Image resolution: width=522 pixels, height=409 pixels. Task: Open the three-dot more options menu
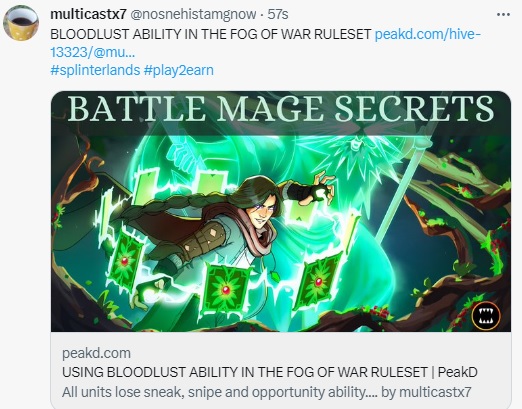[503, 14]
